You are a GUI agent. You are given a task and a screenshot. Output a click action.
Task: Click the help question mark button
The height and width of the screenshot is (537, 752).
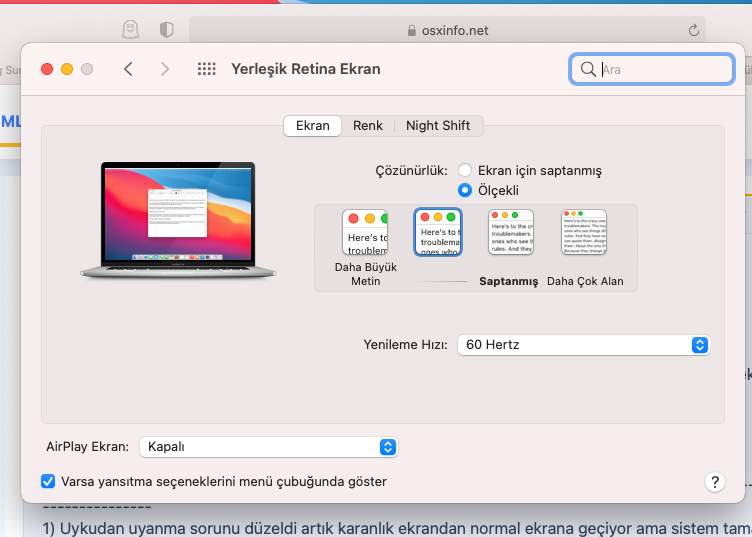[714, 482]
